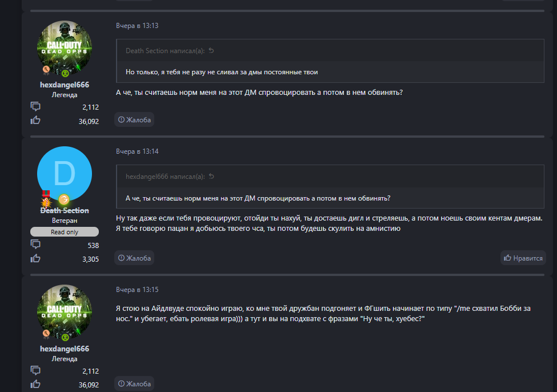The height and width of the screenshot is (392, 557).
Task: Open the hexdangel666 username on the 13:13 post
Action: (x=65, y=85)
